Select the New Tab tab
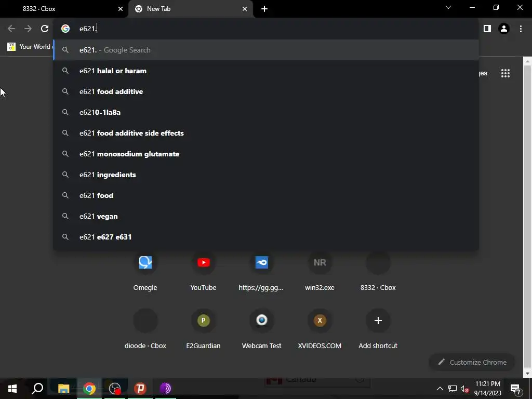532x399 pixels. tap(191, 9)
